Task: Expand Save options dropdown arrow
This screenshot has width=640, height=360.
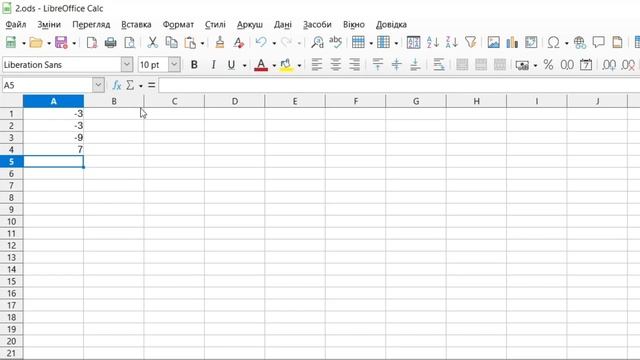Action: click(74, 42)
